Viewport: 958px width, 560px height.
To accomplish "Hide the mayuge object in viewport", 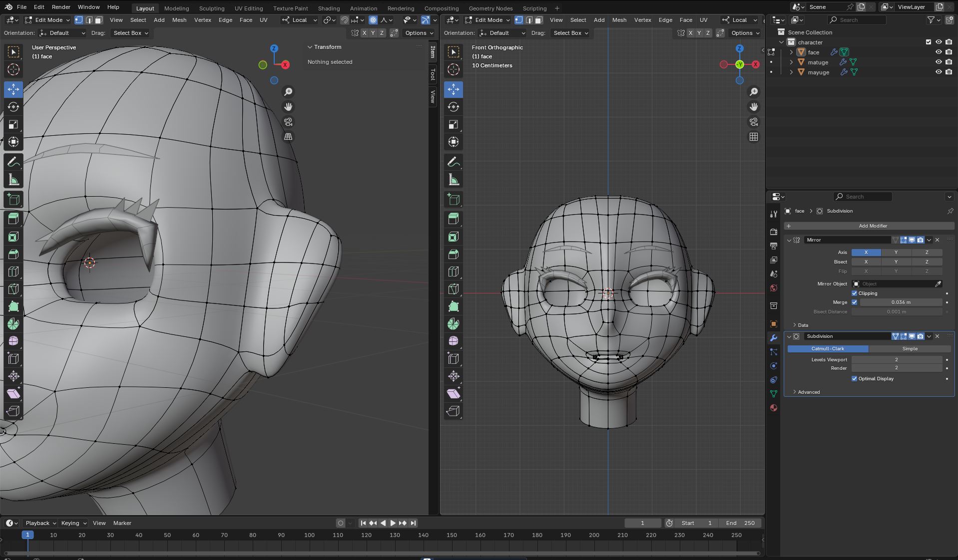I will point(939,72).
